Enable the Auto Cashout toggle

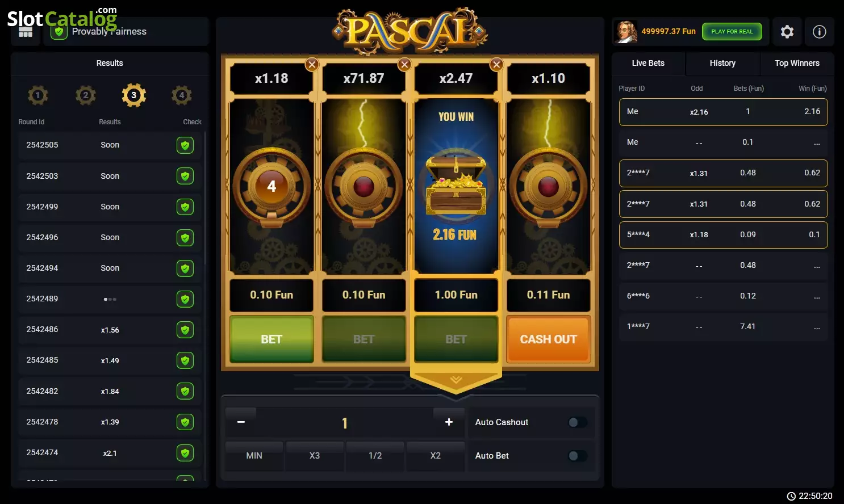[578, 422]
